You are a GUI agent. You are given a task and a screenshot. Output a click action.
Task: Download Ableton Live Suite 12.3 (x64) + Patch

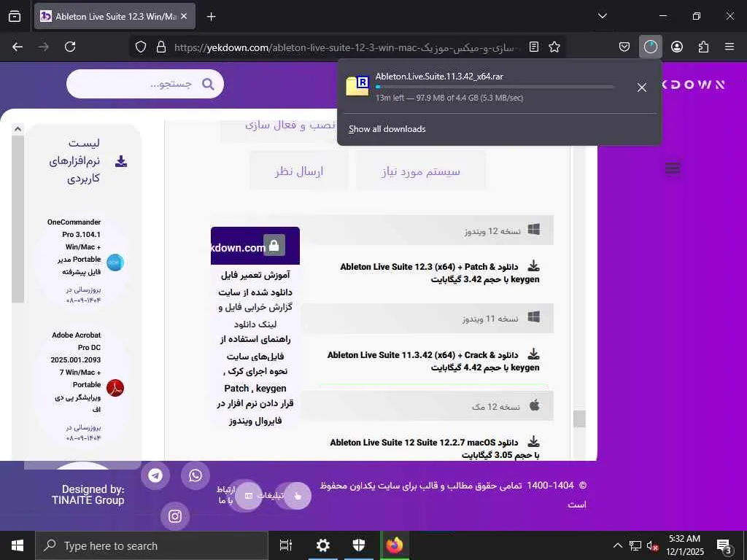click(x=439, y=273)
